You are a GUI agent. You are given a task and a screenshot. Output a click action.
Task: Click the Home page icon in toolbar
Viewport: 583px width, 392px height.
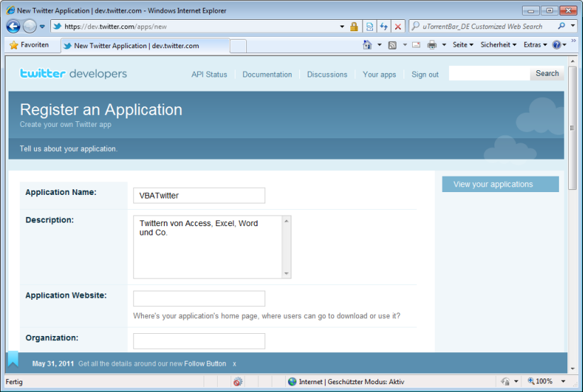tap(367, 45)
